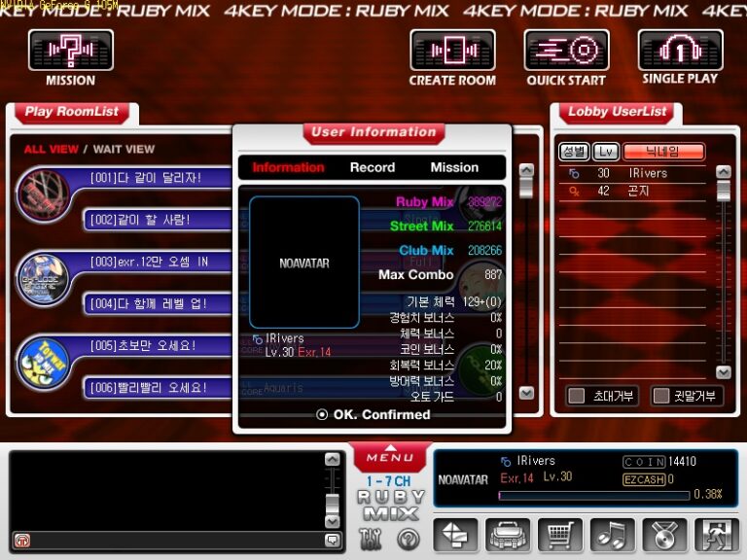This screenshot has height=560, width=747.
Task: Click the Club Mix score 208266
Action: pyautogui.click(x=485, y=251)
